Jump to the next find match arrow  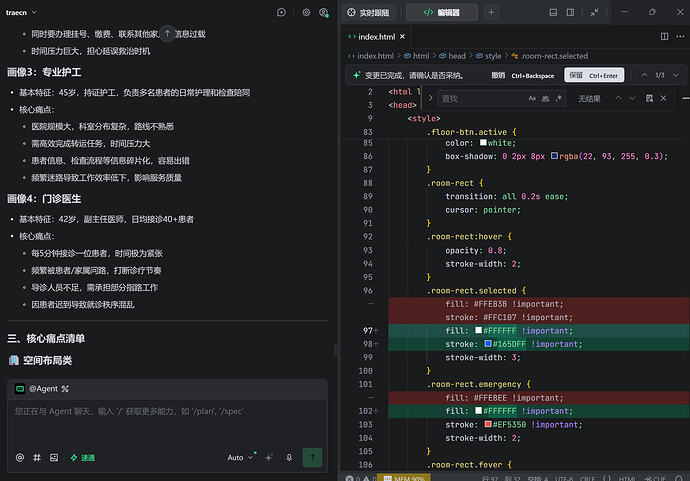click(x=632, y=99)
